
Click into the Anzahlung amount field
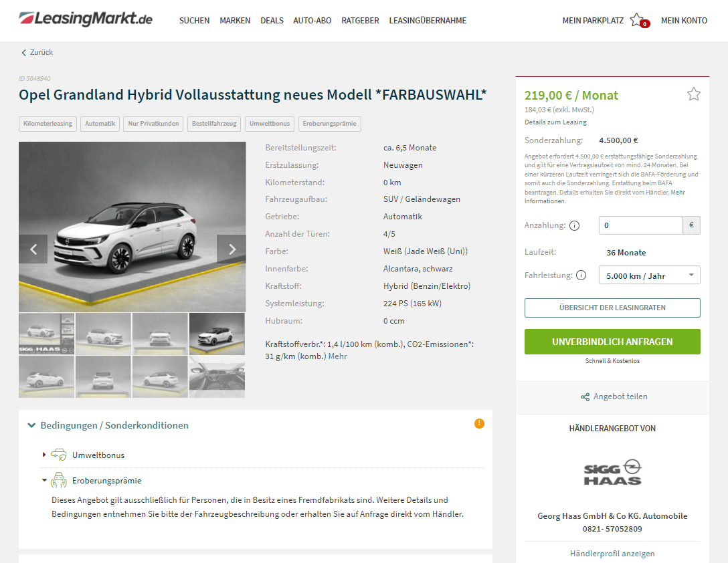pyautogui.click(x=640, y=225)
